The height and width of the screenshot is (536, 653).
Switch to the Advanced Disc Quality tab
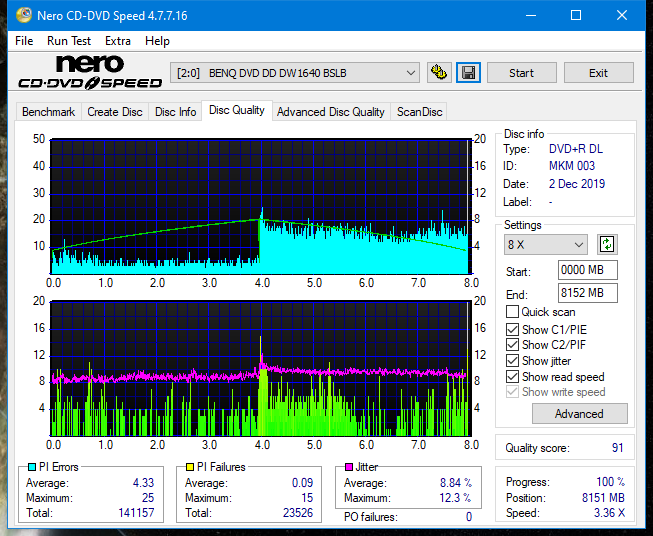(x=331, y=112)
